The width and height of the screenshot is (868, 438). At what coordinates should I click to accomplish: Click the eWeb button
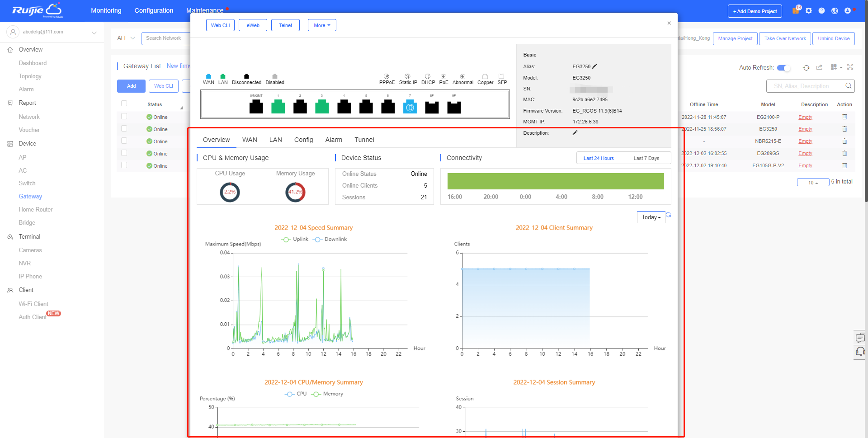253,25
